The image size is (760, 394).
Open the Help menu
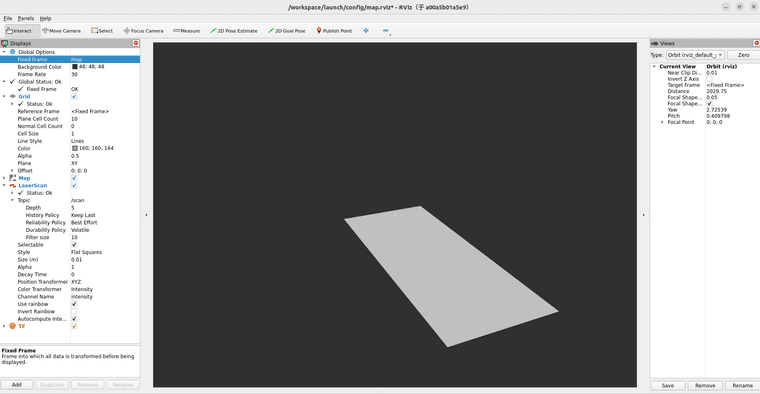[x=46, y=18]
